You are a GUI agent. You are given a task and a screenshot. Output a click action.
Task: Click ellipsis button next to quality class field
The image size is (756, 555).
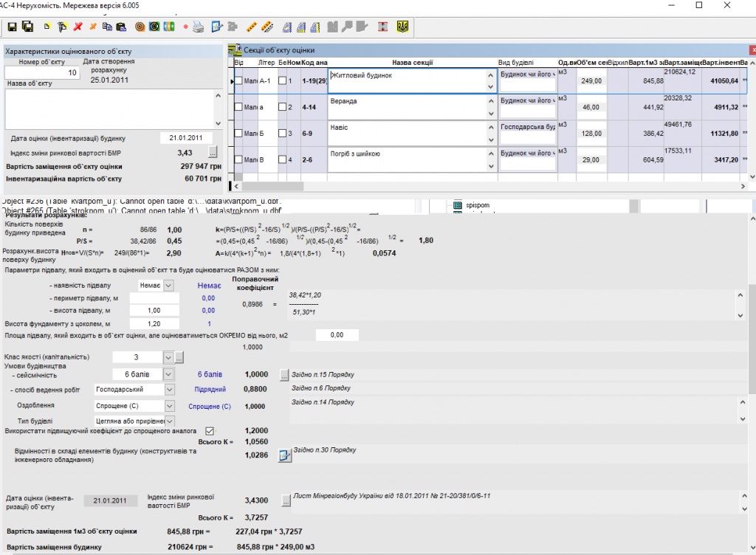[179, 357]
